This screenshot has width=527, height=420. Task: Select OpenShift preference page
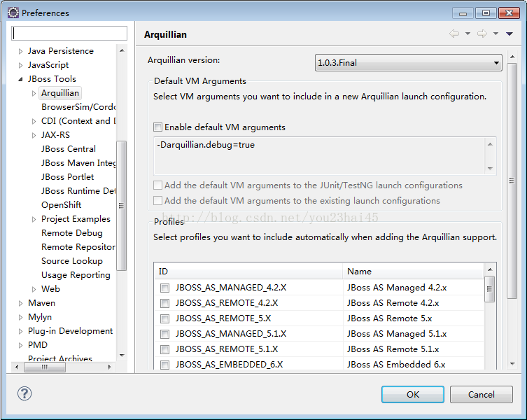pyautogui.click(x=61, y=205)
